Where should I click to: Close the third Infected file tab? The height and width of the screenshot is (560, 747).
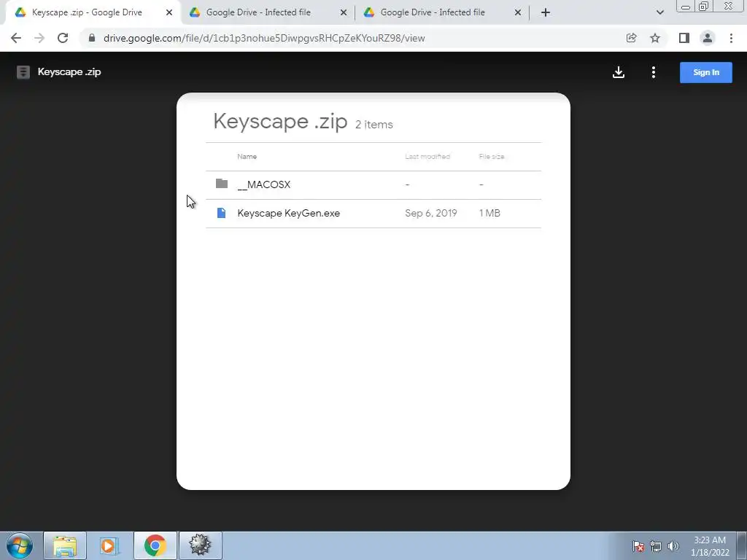pyautogui.click(x=518, y=12)
